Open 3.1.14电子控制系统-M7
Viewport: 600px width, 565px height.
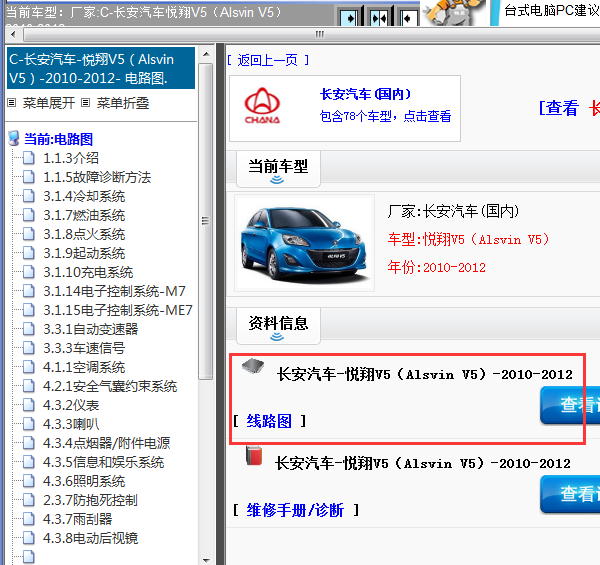pyautogui.click(x=114, y=291)
